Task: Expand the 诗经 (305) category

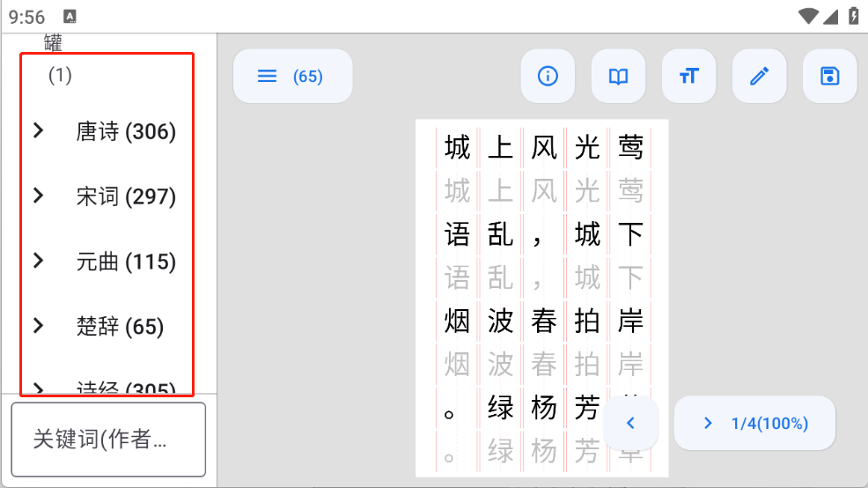Action: (38, 388)
